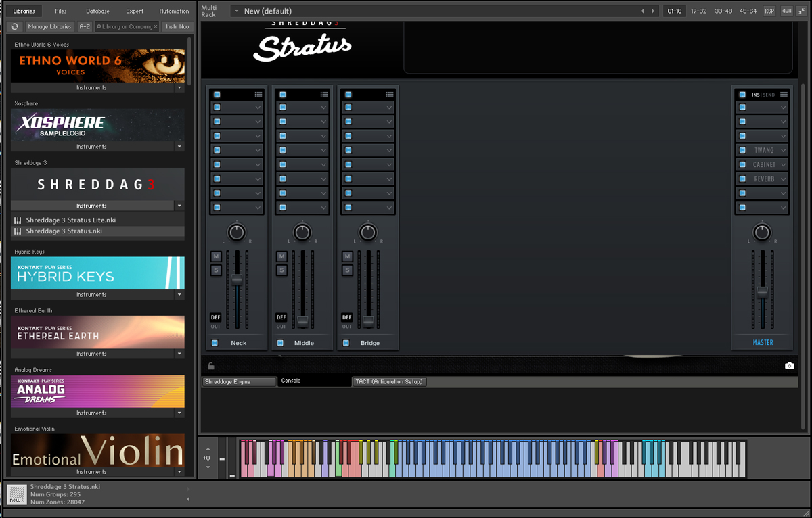Toggle the REVERB effect on Master
Viewport: 812px width, 518px height.
tap(742, 179)
